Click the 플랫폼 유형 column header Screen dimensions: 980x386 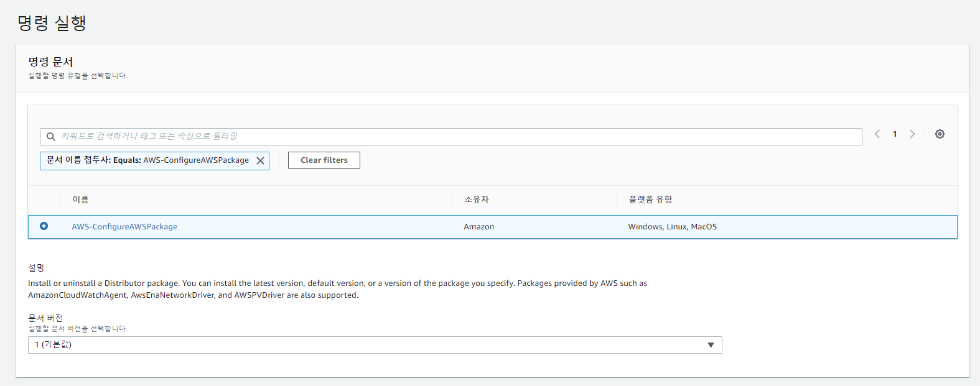pyautogui.click(x=650, y=200)
